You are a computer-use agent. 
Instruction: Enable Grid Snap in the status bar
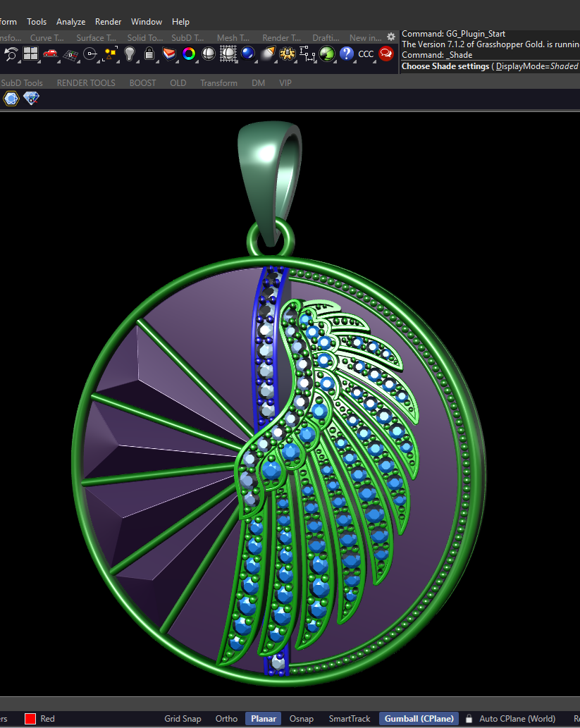(183, 718)
